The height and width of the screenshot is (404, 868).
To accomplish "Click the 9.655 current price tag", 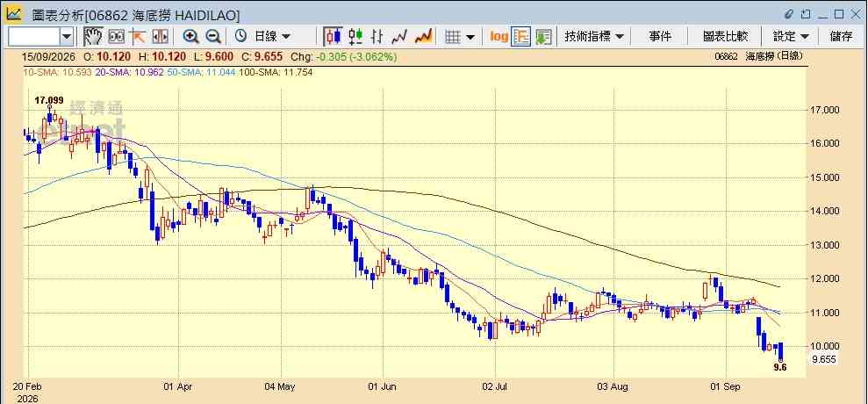I will (x=824, y=359).
